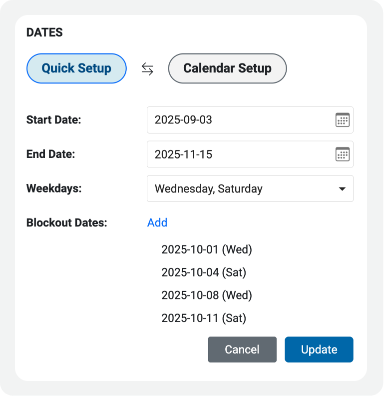This screenshot has width=384, height=396.
Task: Click the Weekdays label
Action: tap(54, 188)
